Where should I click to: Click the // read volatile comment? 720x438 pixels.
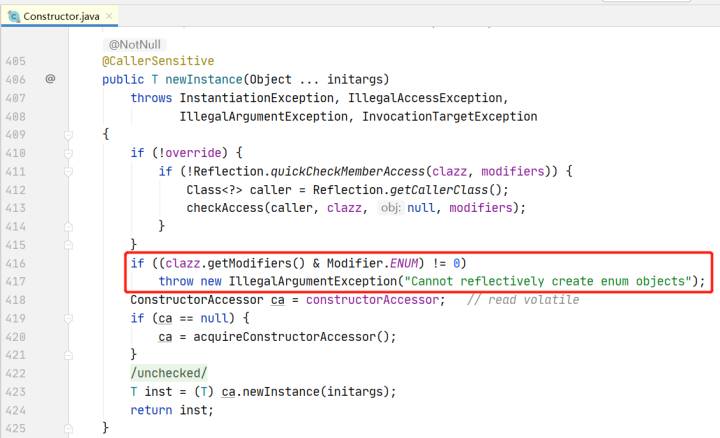coord(523,300)
